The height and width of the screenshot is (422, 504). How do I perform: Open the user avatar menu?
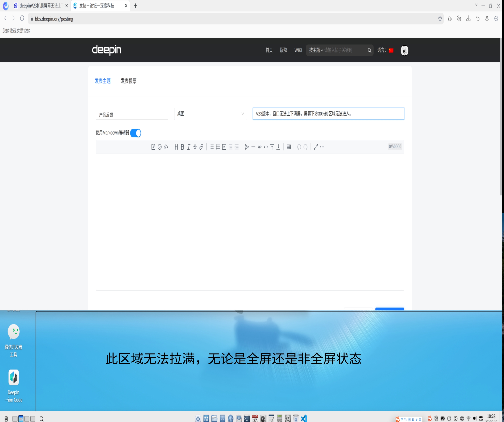(404, 50)
